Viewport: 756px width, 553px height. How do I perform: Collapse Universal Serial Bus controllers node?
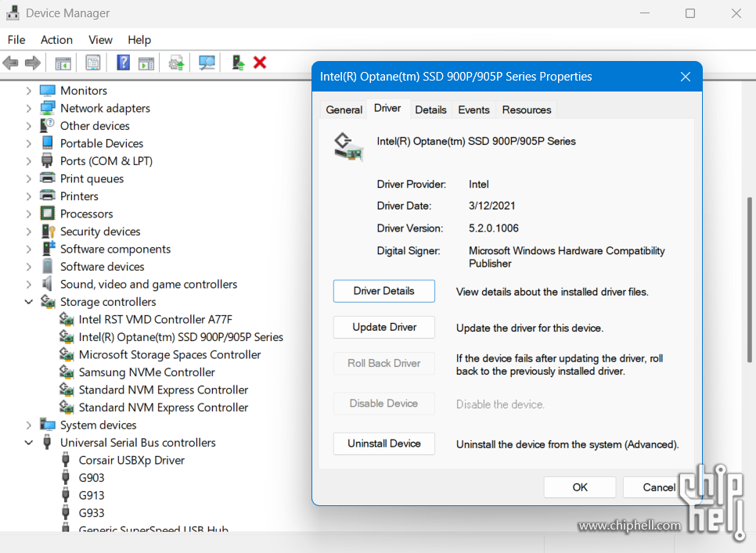click(x=29, y=443)
